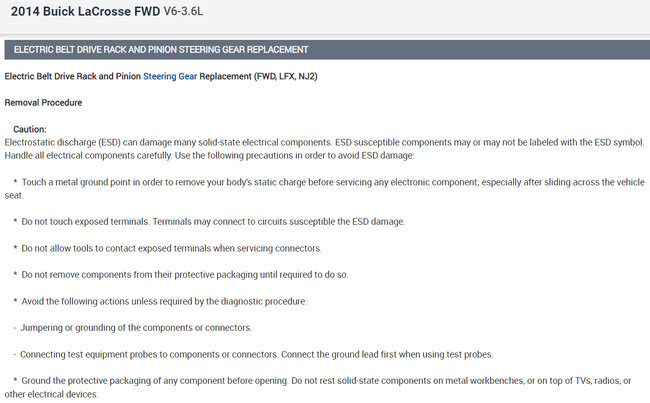
Task: Click the Electrostatic discharge (ESD) warning paragraph
Action: [300, 142]
